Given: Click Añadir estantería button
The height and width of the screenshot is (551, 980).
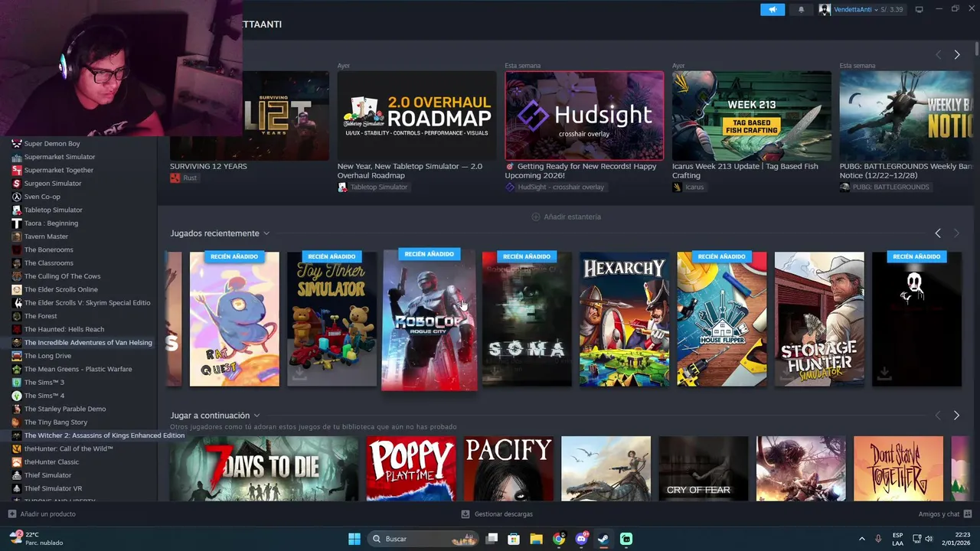Looking at the screenshot, I should [x=566, y=217].
